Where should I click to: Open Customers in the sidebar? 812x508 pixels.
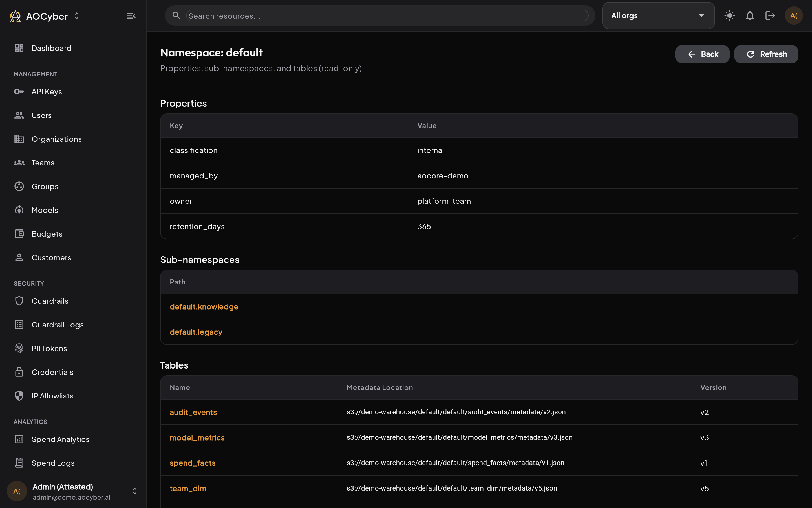[x=51, y=257]
